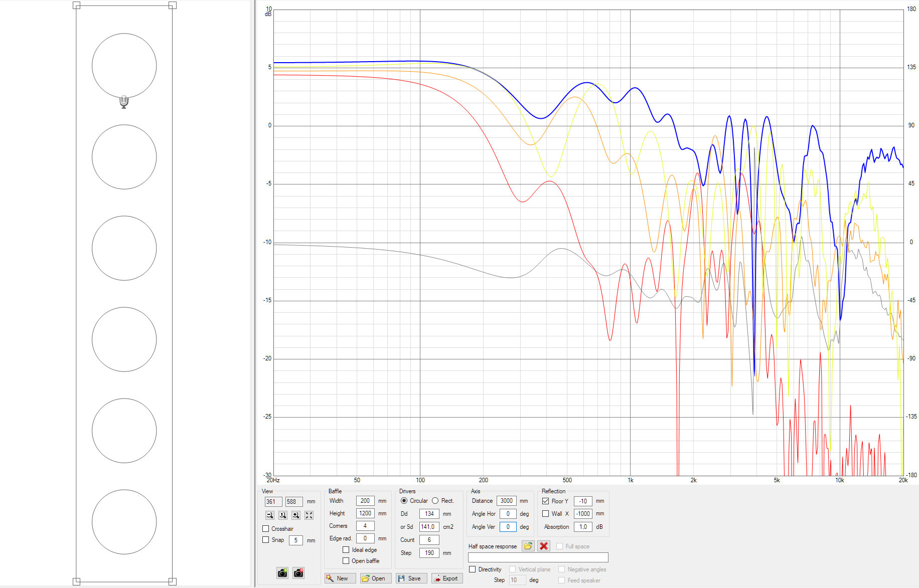Open half space response file folder icon
This screenshot has height=588, width=919.
[528, 546]
